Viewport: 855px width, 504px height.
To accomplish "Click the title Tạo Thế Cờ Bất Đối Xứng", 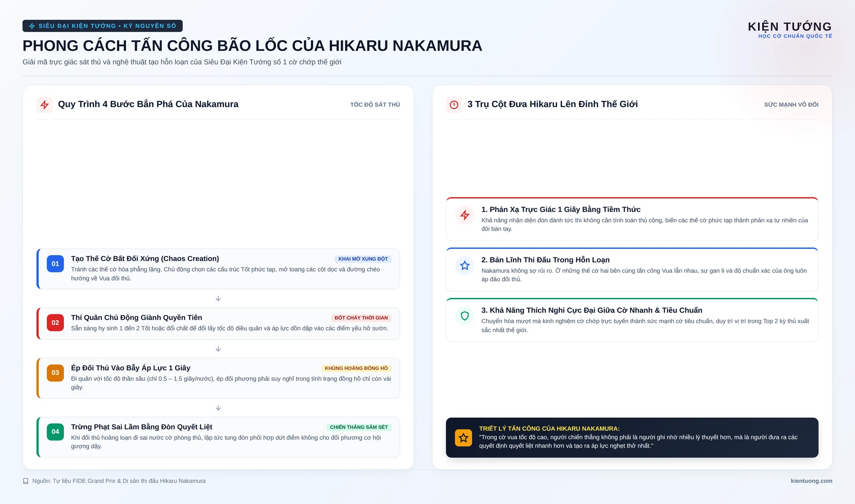I will coord(145,259).
